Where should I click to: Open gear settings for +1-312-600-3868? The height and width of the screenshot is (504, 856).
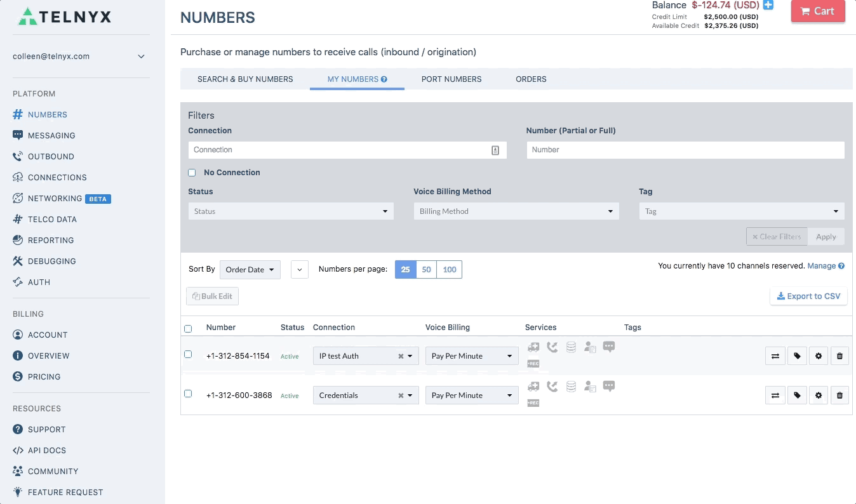click(x=819, y=395)
